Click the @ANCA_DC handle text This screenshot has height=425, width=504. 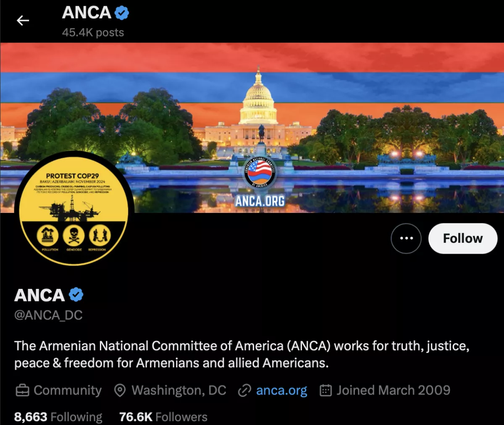(48, 315)
